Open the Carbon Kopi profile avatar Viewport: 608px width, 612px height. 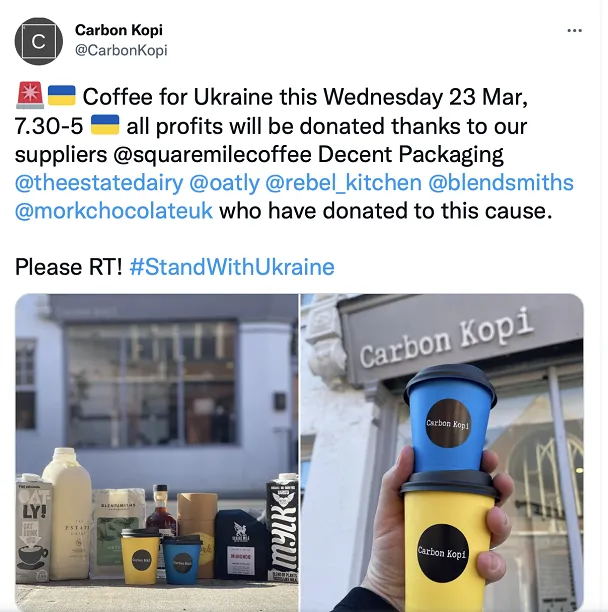[x=39, y=41]
